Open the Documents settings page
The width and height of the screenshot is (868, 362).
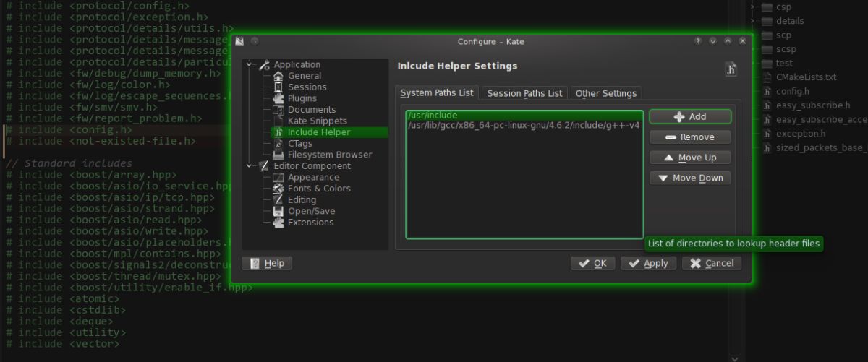(x=312, y=110)
